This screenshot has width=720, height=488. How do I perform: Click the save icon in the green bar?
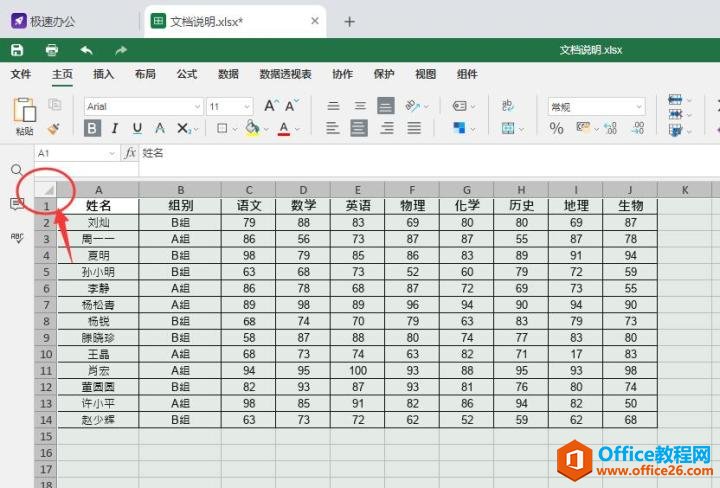pos(17,50)
